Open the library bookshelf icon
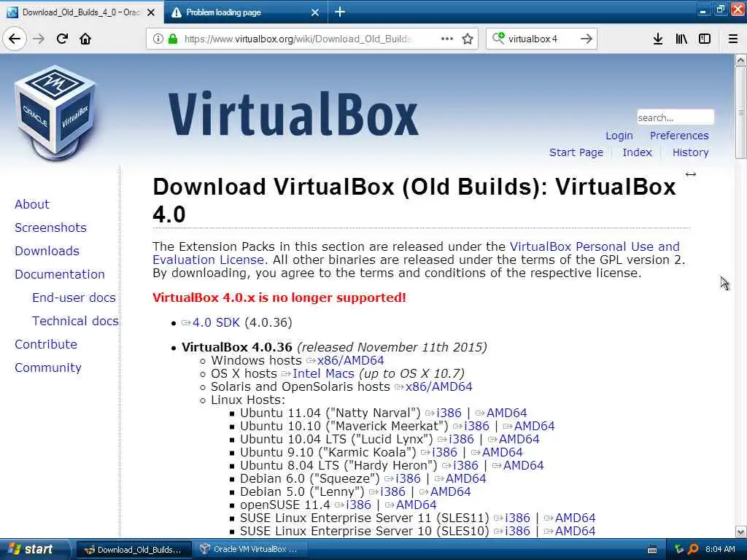This screenshot has width=747, height=560. point(681,39)
